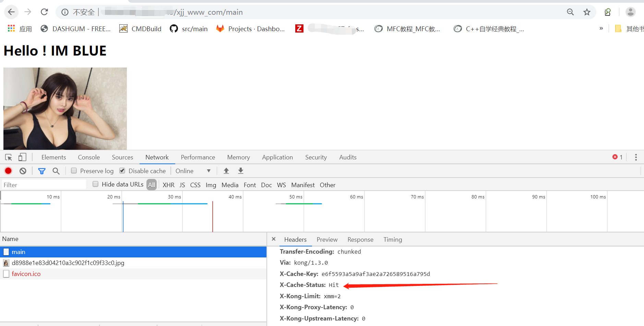Search within network requests

(56, 171)
